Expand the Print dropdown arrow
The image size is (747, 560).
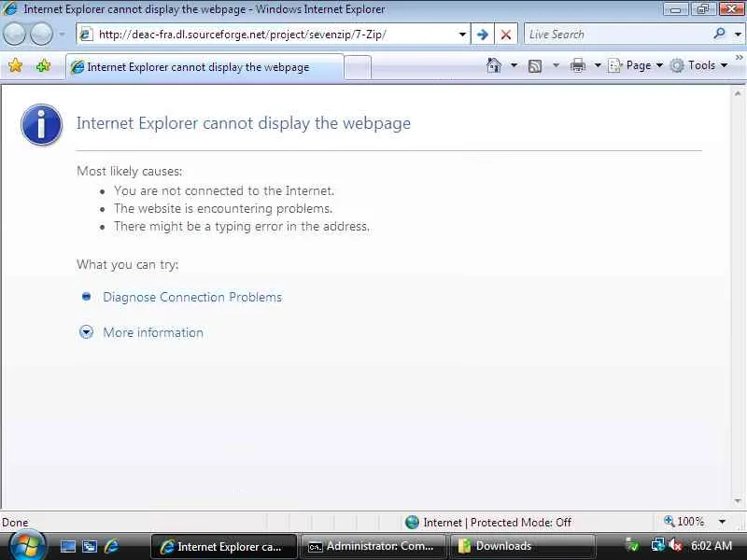tap(598, 65)
